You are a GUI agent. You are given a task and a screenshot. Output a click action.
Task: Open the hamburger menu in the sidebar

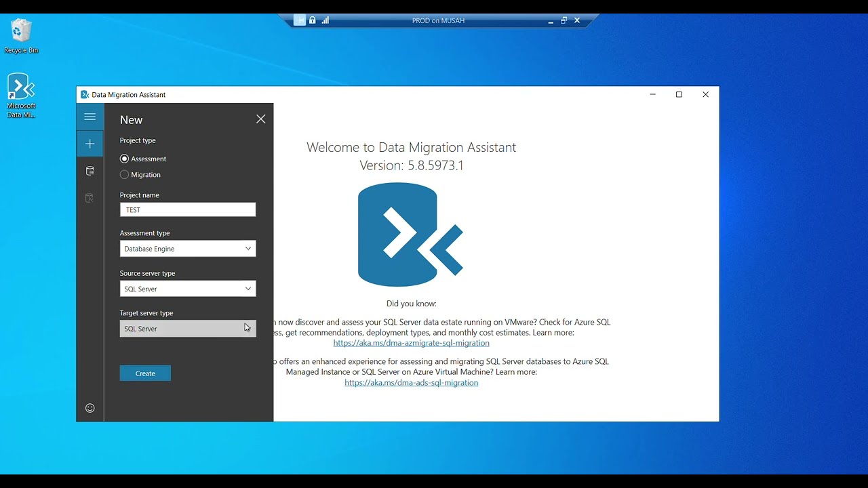pos(90,117)
